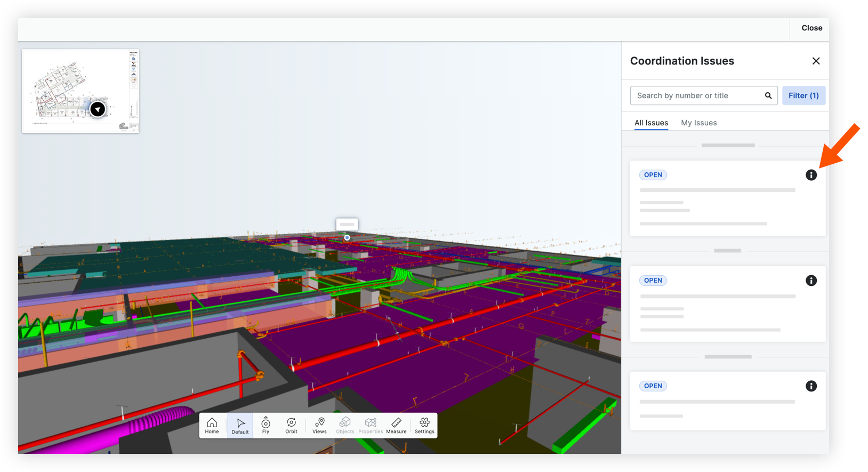Open the Filter (1) options
The width and height of the screenshot is (868, 472).
coord(803,95)
